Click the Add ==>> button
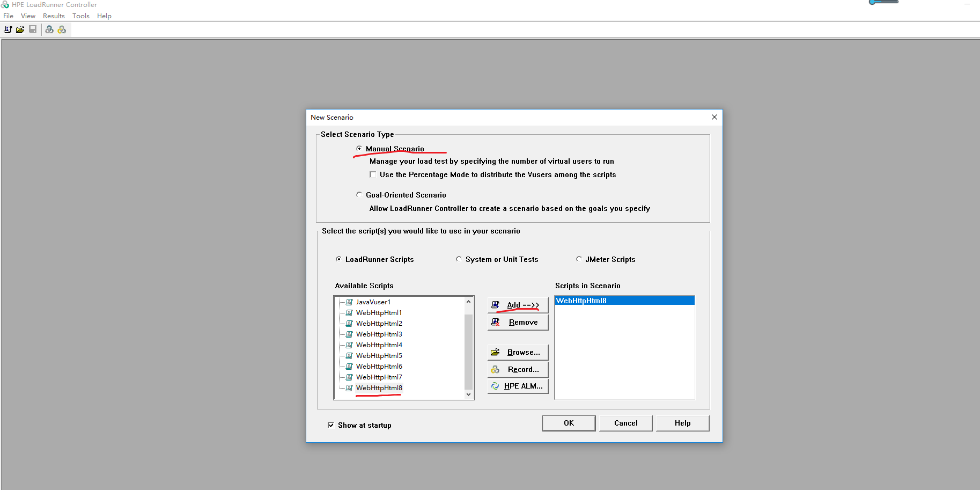Image resolution: width=980 pixels, height=490 pixels. click(518, 305)
